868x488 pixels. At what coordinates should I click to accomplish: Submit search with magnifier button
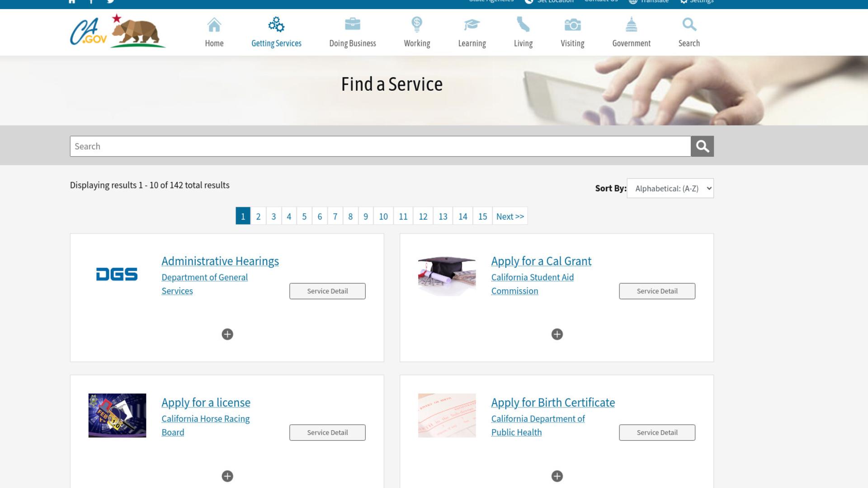point(702,146)
